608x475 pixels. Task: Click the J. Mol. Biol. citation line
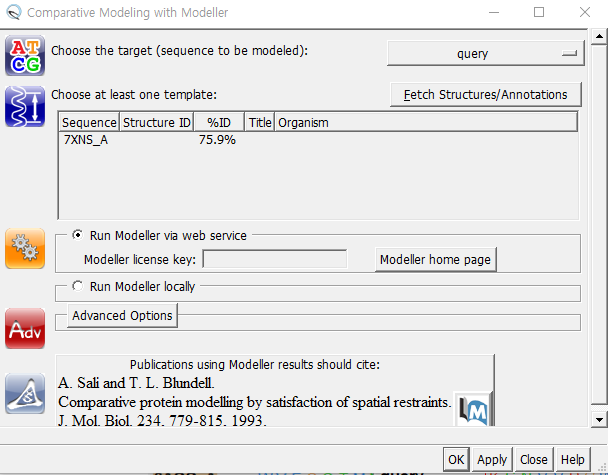[162, 420]
